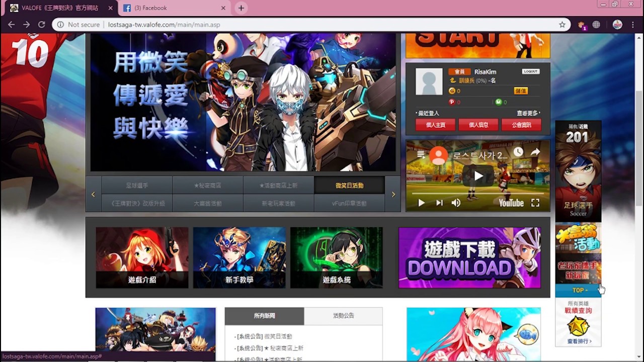Click the red P points icon

point(452,102)
